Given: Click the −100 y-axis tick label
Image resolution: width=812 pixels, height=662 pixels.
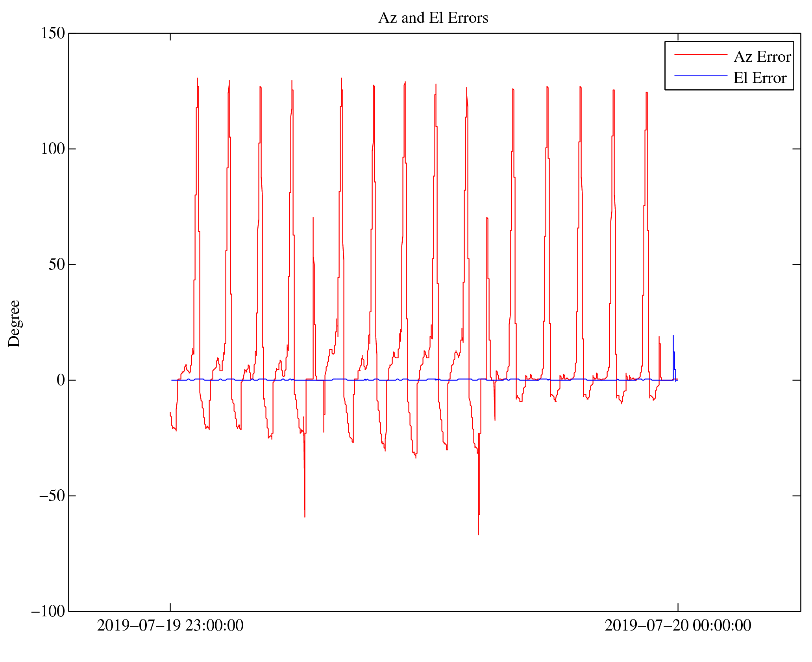Looking at the screenshot, I should (x=48, y=612).
